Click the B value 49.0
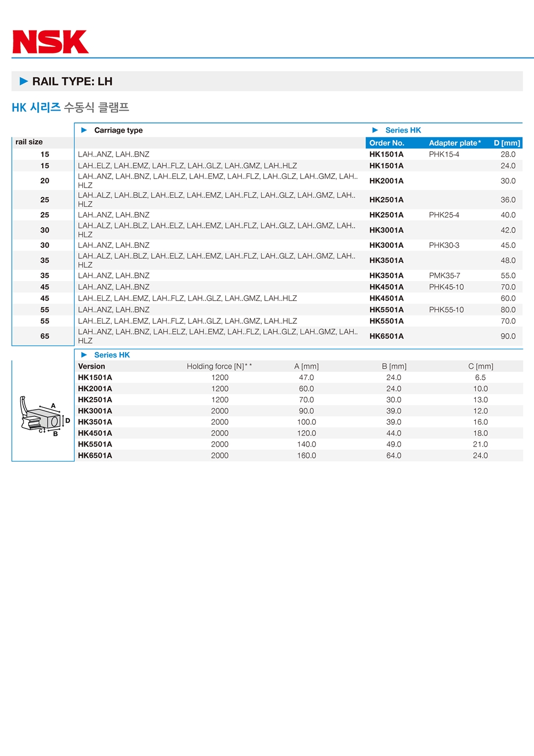 pos(394,445)
